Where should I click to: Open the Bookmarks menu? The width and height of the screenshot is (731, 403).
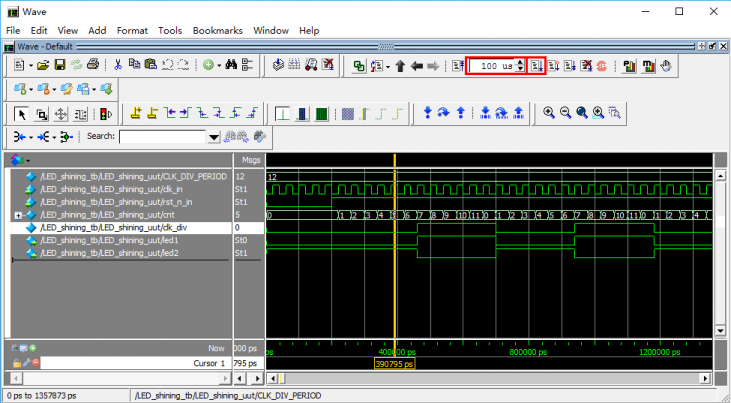tap(218, 31)
